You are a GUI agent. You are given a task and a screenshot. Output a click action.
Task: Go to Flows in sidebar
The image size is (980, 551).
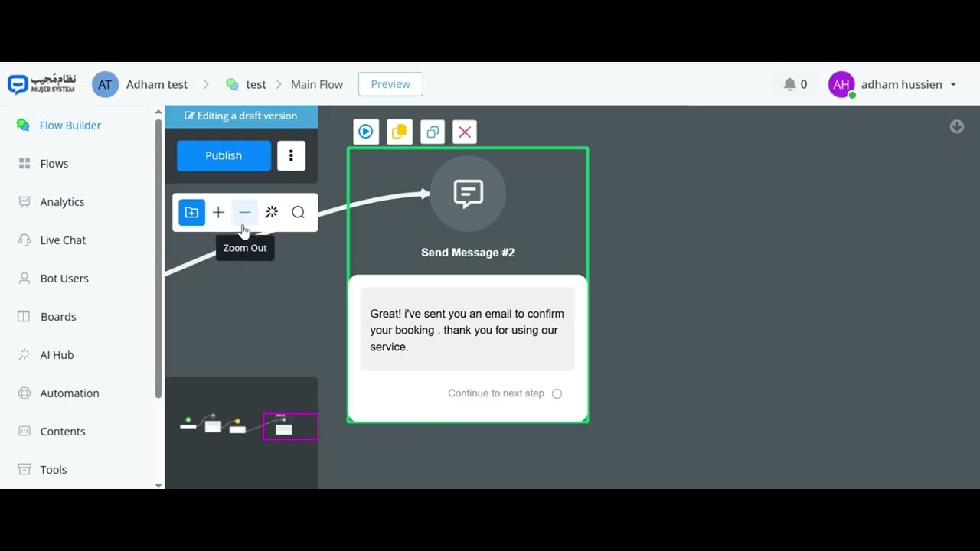point(54,164)
